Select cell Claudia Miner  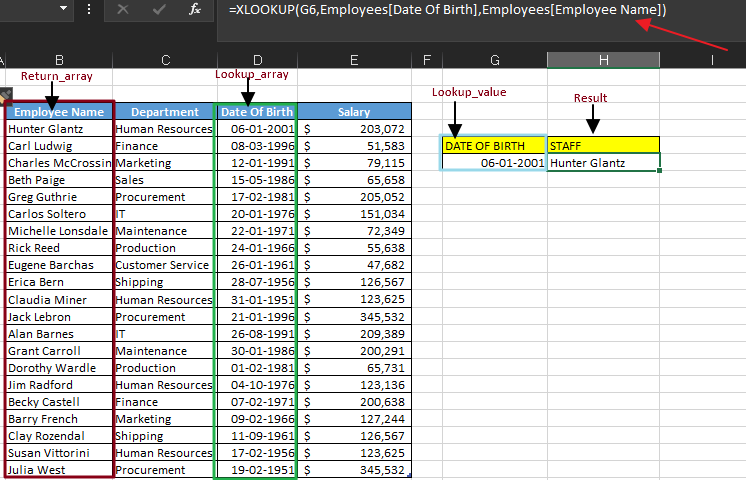coord(59,300)
